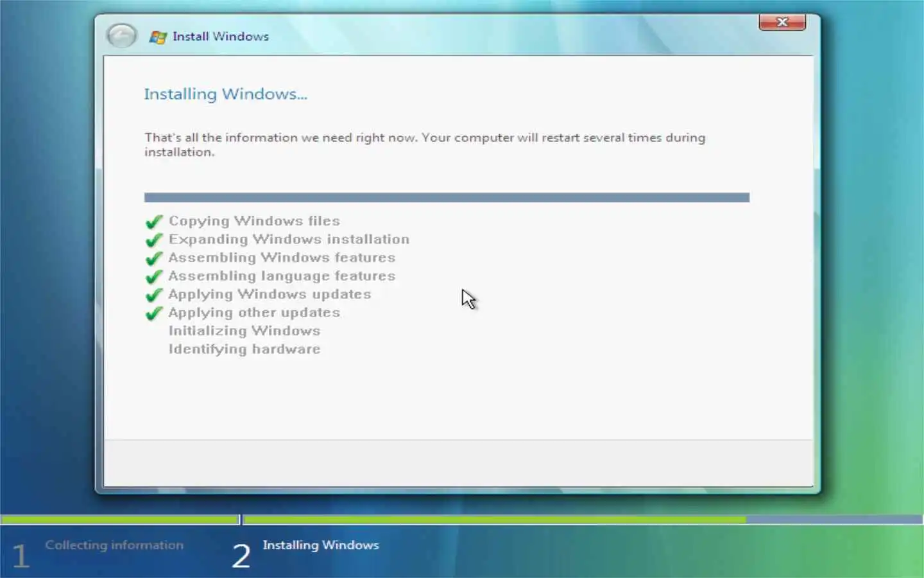Screen dimensions: 924x578
Task: Click the checkmark beside Assembling Windows features
Action: pos(154,258)
